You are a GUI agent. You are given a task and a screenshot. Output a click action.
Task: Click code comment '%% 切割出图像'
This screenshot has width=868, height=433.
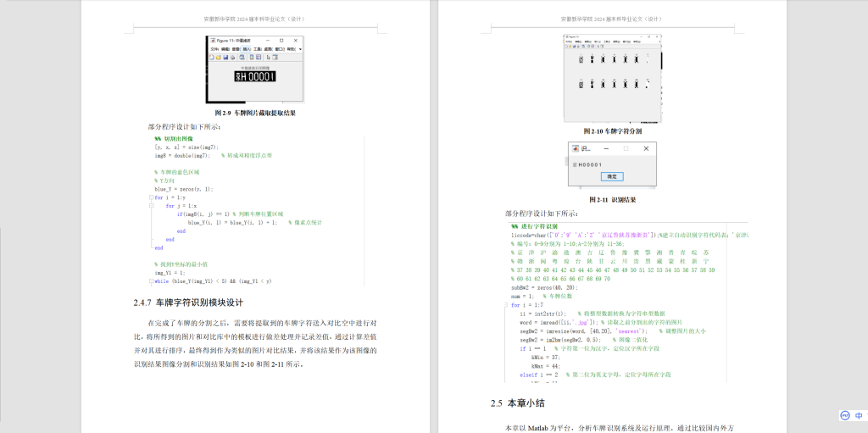(x=174, y=138)
